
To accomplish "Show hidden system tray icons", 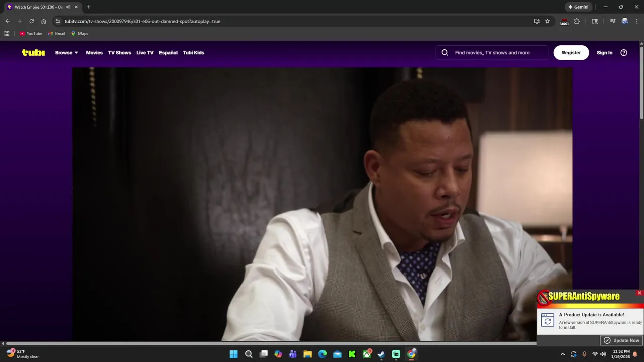I will [x=562, y=354].
